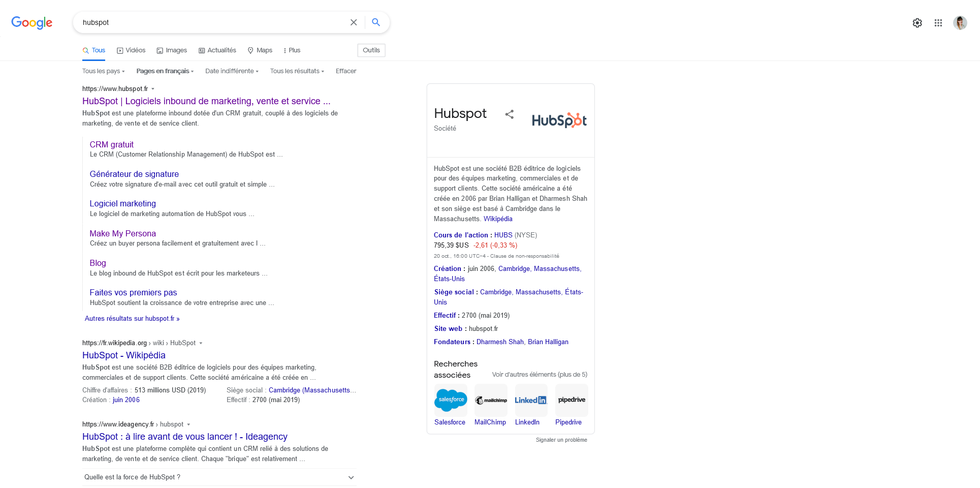Switch to the Images tab
The width and height of the screenshot is (980, 488).
[x=172, y=50]
